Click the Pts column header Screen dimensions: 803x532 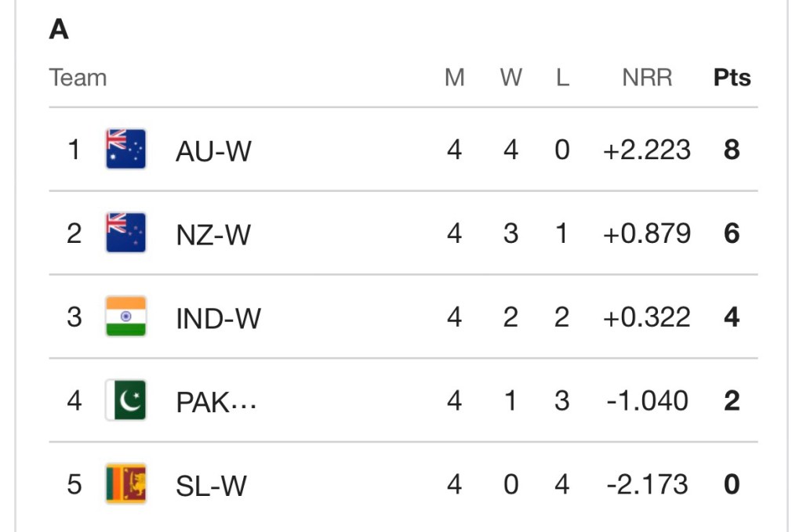click(x=732, y=78)
